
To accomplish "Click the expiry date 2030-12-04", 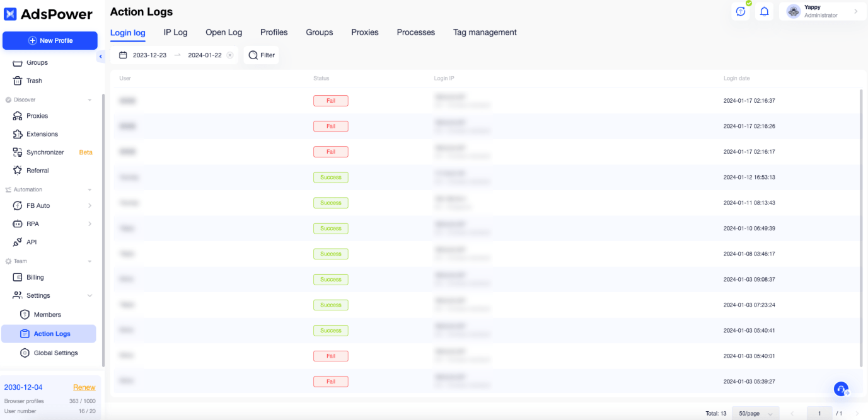I will pos(23,387).
